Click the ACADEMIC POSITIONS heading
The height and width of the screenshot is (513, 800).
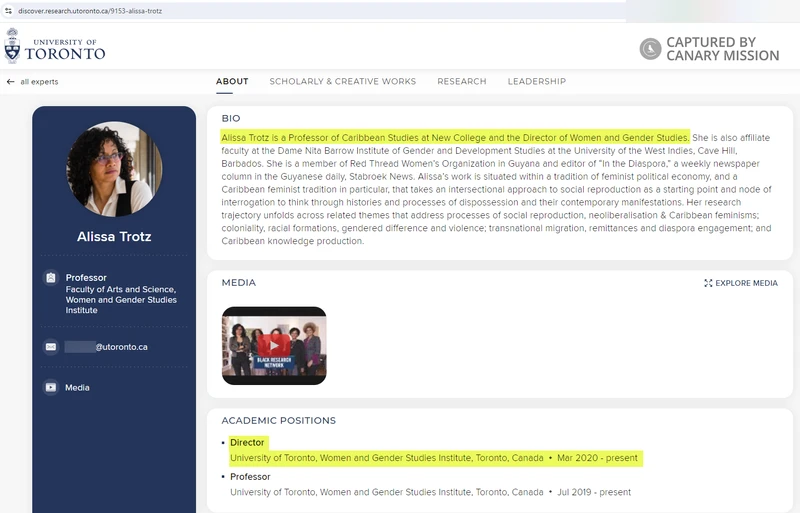(x=279, y=421)
